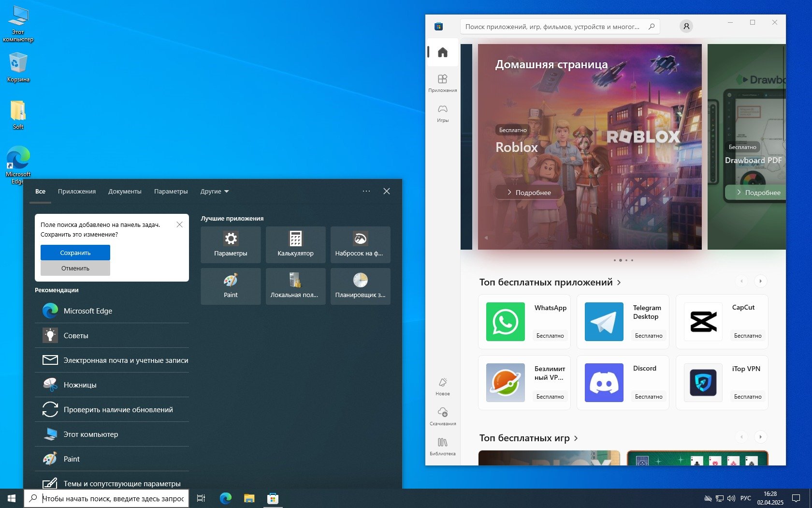Select the Discord app tile
Viewport: 812px width, 508px height.
click(x=623, y=383)
